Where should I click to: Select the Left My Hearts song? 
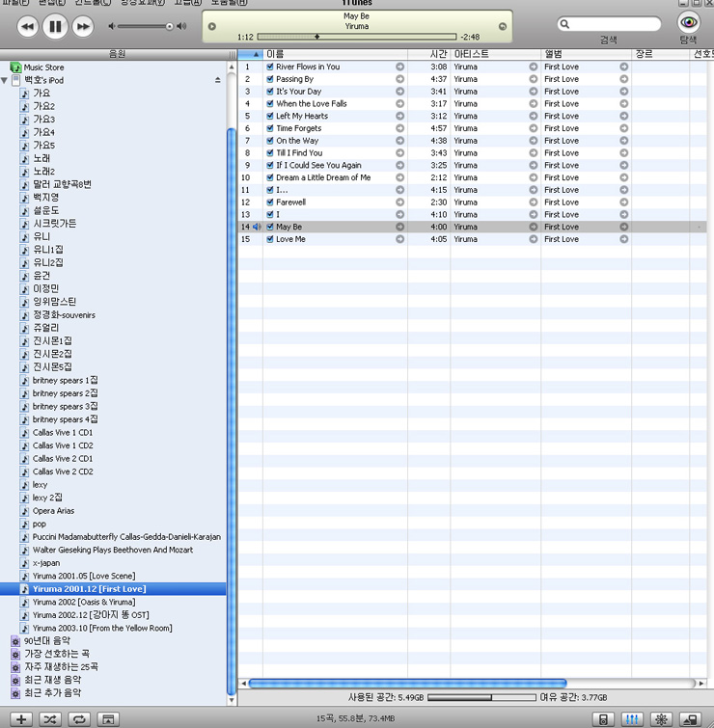tap(302, 116)
